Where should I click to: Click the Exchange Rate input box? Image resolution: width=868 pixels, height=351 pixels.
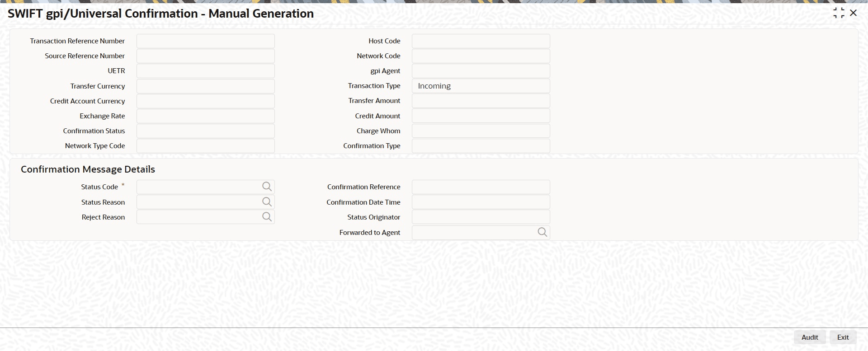click(x=205, y=116)
